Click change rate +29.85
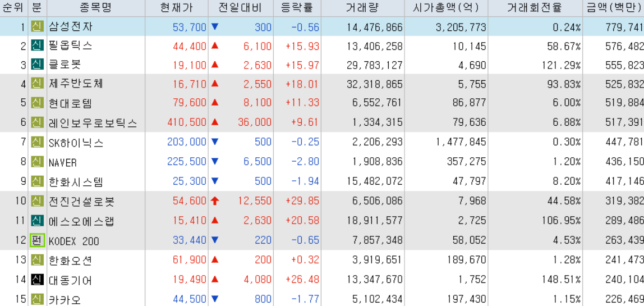The image size is (644, 306). [x=302, y=202]
